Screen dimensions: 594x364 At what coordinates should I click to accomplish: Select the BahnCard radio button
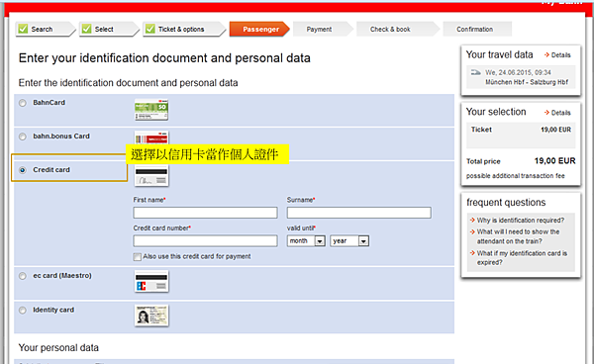pos(23,103)
